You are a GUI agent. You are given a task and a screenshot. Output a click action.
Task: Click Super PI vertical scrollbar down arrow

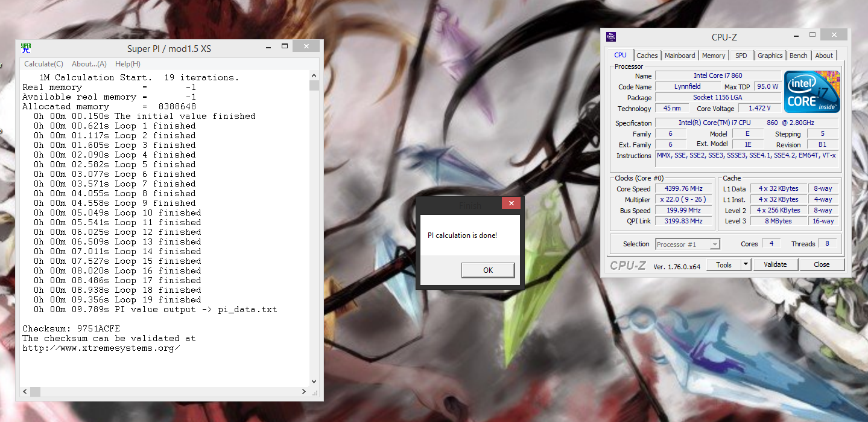click(314, 382)
